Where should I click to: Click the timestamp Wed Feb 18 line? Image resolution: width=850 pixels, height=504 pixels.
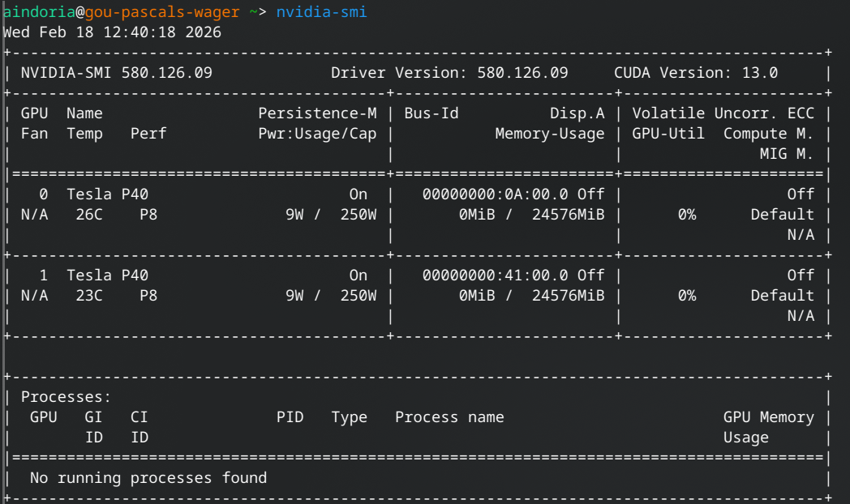[112, 32]
